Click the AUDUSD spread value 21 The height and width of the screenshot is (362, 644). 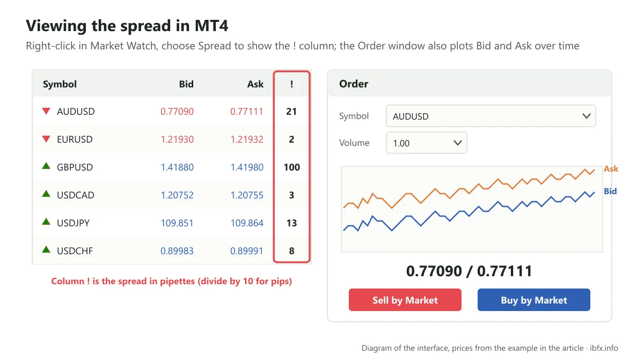pyautogui.click(x=291, y=112)
